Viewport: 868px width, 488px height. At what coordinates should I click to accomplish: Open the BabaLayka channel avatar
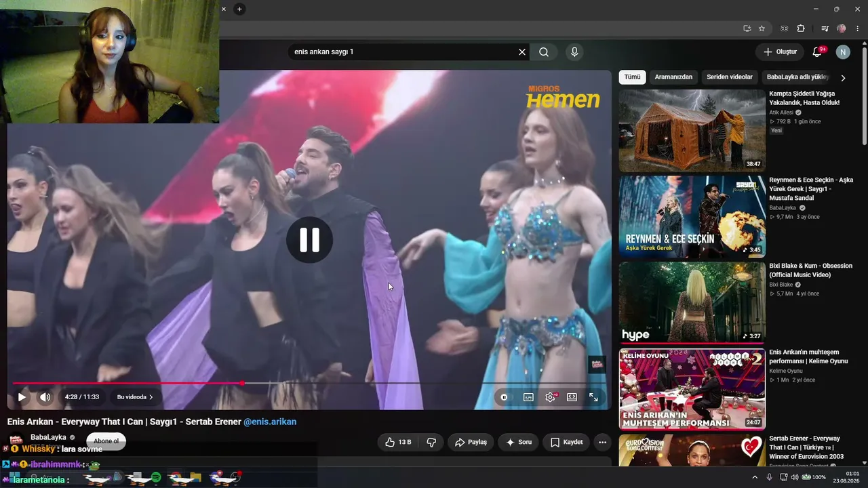pos(18,439)
